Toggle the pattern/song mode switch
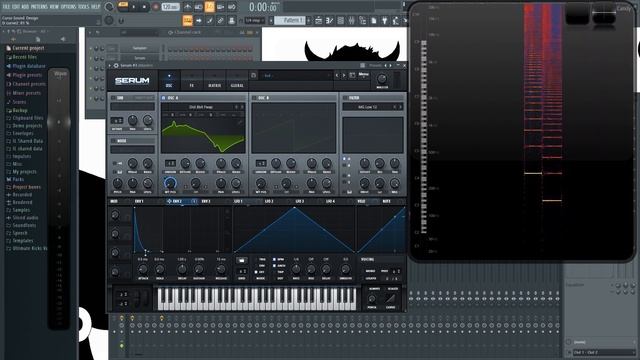The image size is (640, 360). (x=123, y=6)
